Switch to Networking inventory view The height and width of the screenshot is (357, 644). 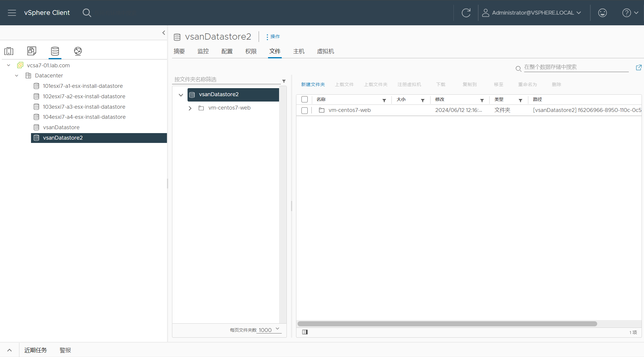(78, 51)
